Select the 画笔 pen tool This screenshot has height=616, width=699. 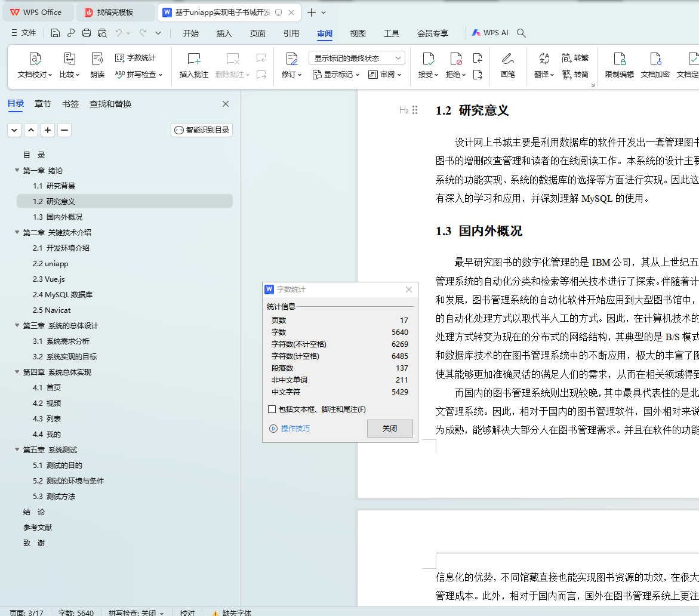(x=508, y=66)
